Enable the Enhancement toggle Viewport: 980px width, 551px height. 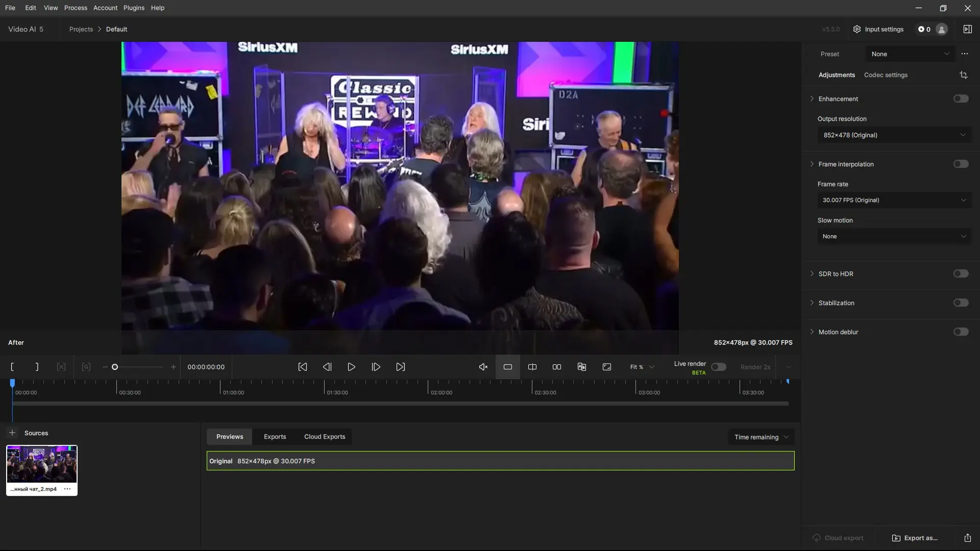click(961, 98)
